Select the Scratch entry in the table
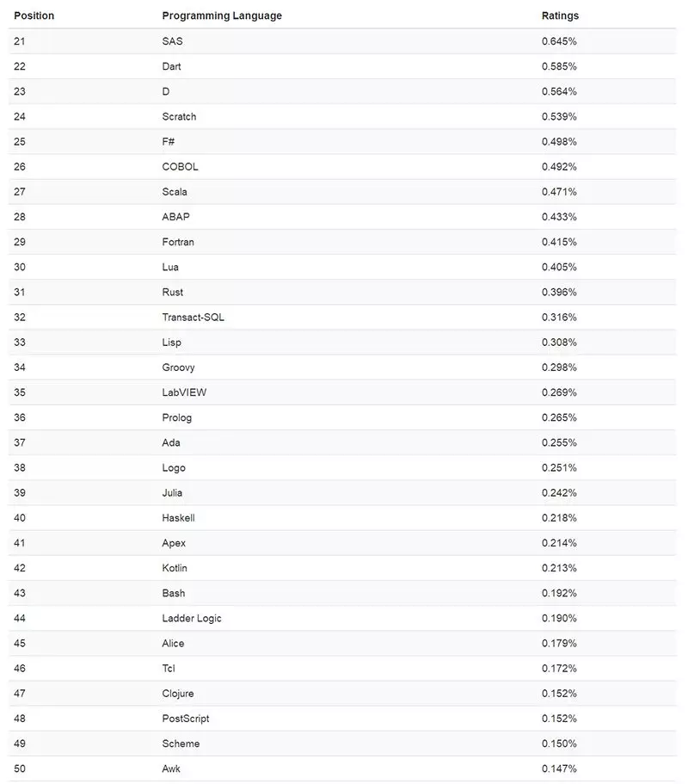The image size is (688, 784). (179, 116)
